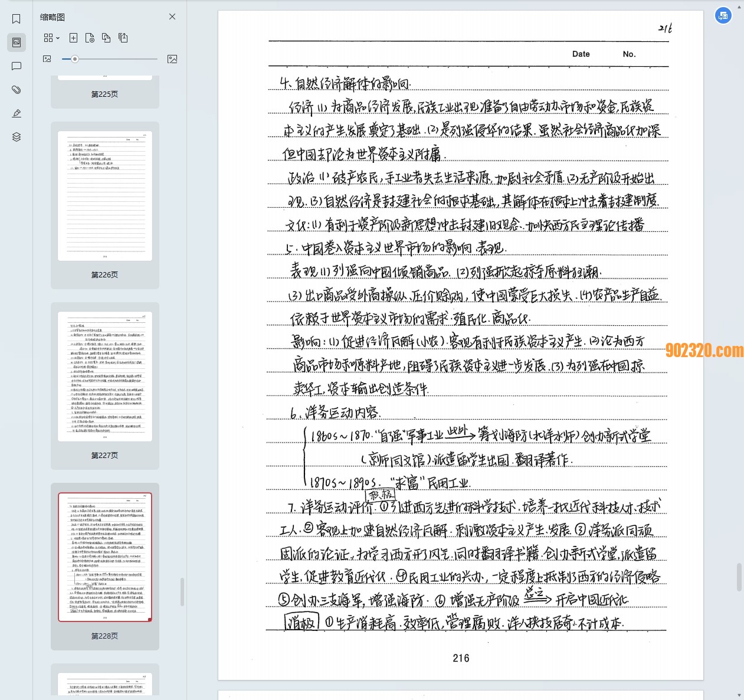This screenshot has height=700, width=744.
Task: Select the 第226页 page thumbnail
Action: (x=105, y=196)
